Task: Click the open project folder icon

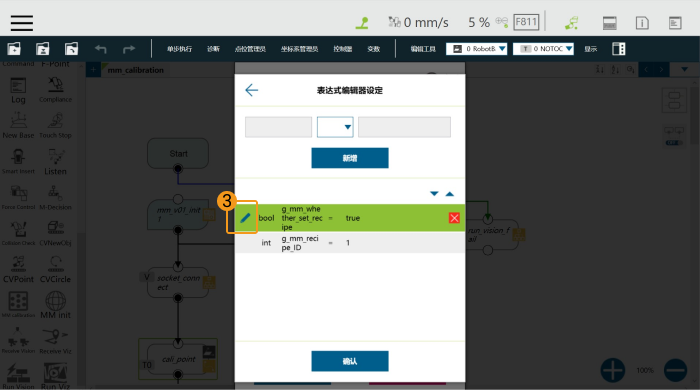Action: click(x=71, y=48)
